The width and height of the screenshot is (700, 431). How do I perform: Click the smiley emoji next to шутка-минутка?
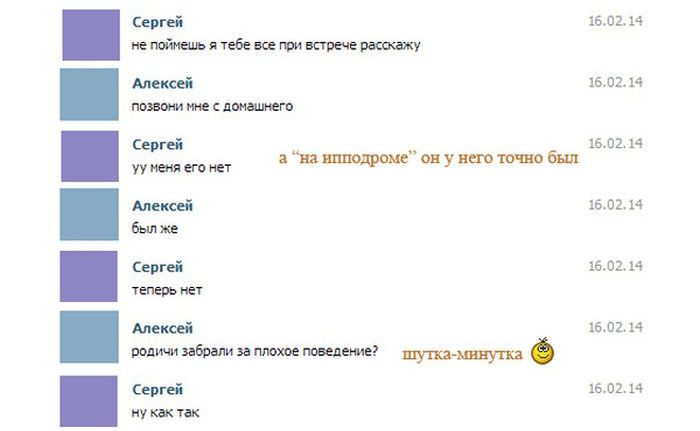tap(542, 351)
